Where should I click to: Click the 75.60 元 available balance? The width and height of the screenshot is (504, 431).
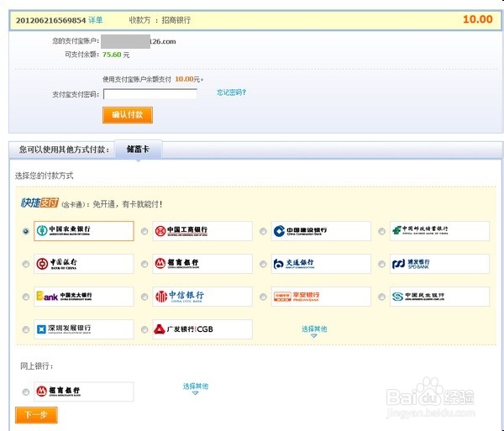click(x=116, y=55)
